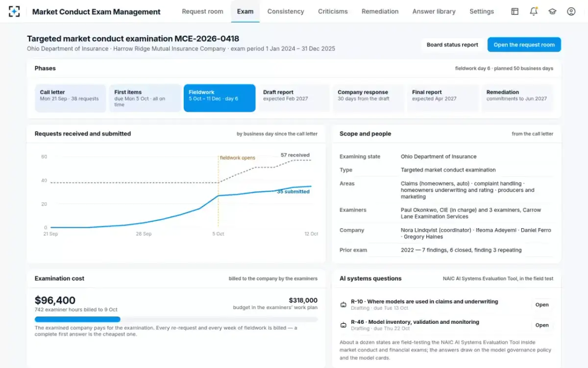The height and width of the screenshot is (368, 588).
Task: Click the $96,400 billed amount
Action: [55, 300]
